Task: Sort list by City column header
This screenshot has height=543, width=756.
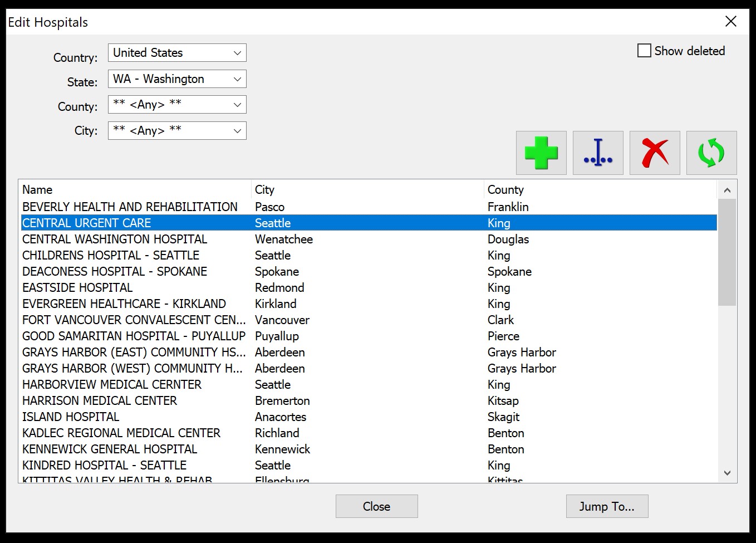Action: (x=368, y=190)
